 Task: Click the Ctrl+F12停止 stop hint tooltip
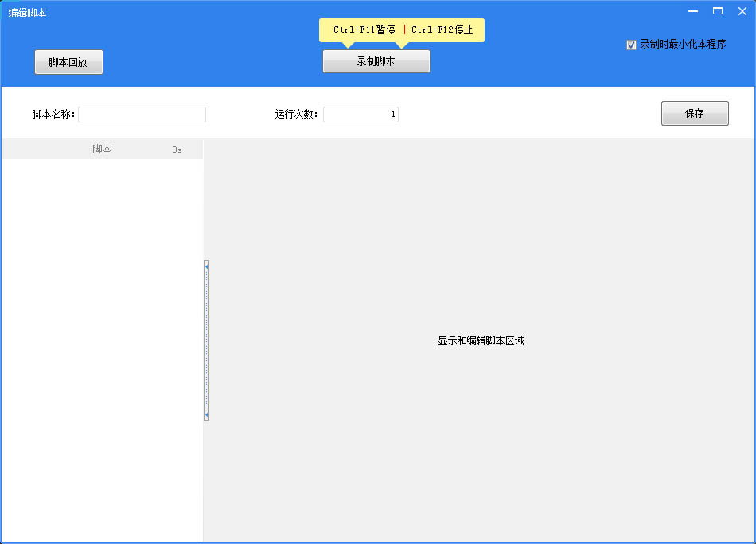pos(442,29)
